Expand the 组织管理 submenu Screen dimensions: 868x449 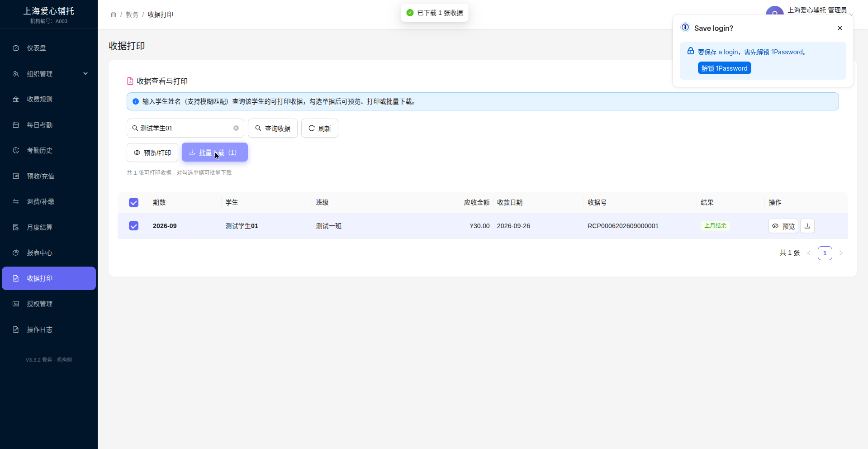coord(49,74)
